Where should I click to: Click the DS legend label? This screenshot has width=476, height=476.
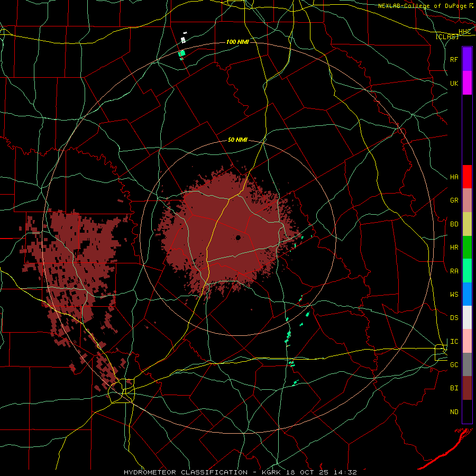click(454, 318)
